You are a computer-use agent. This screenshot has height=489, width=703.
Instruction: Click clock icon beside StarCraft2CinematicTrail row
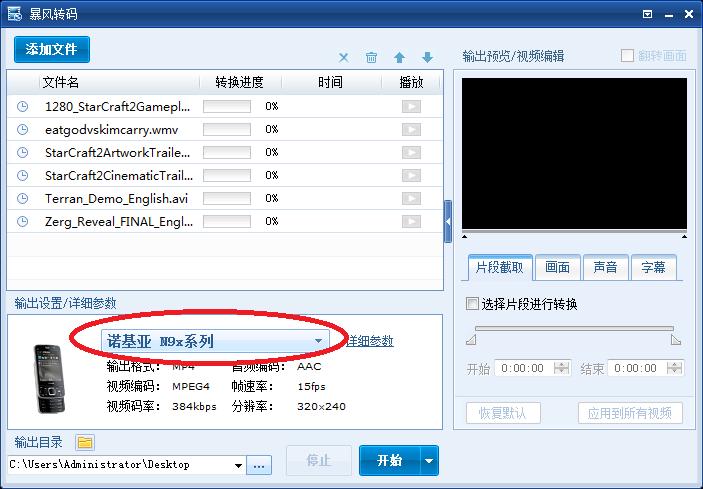(22, 175)
